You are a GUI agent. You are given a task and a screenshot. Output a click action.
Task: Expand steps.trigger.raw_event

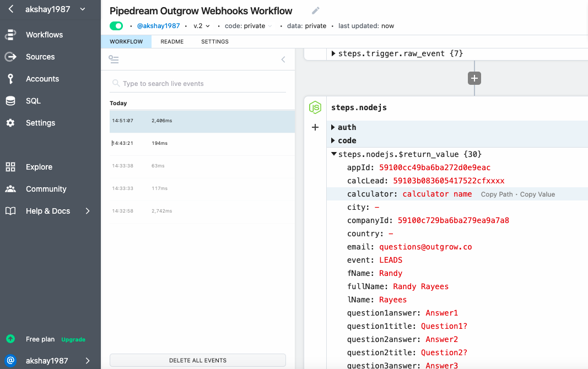(x=333, y=53)
